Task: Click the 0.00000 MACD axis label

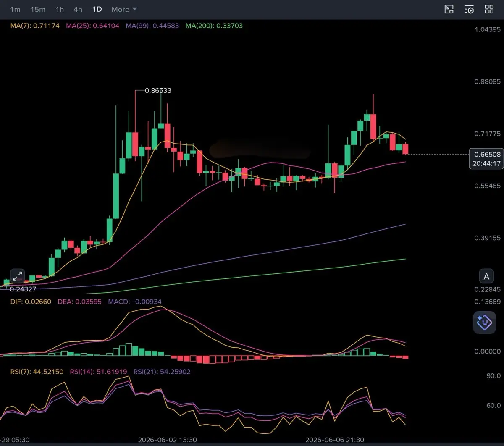Action: [x=487, y=352]
